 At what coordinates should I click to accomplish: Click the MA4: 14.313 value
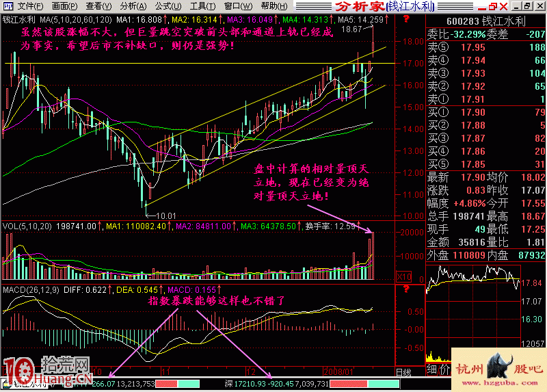pyautogui.click(x=305, y=20)
